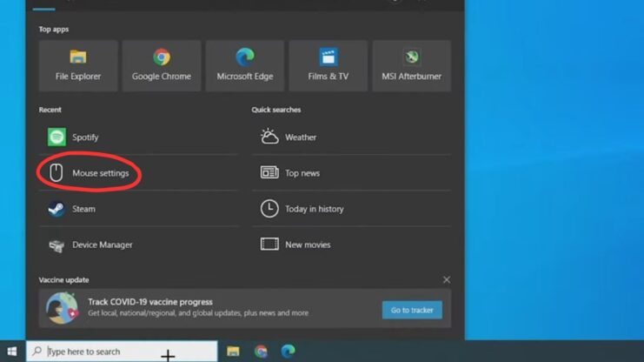The image size is (644, 362).
Task: Open File Explorer from Top apps
Action: coord(78,66)
